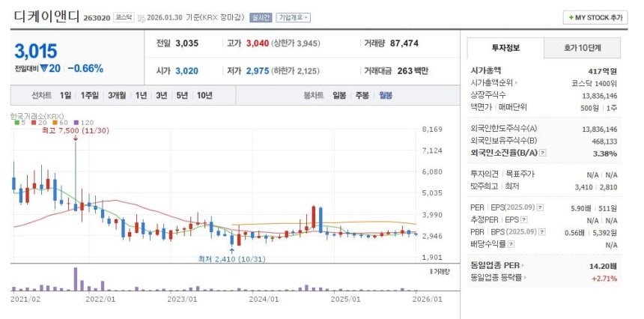Click the change rate −0.66%
The image size is (644, 319).
pos(85,69)
